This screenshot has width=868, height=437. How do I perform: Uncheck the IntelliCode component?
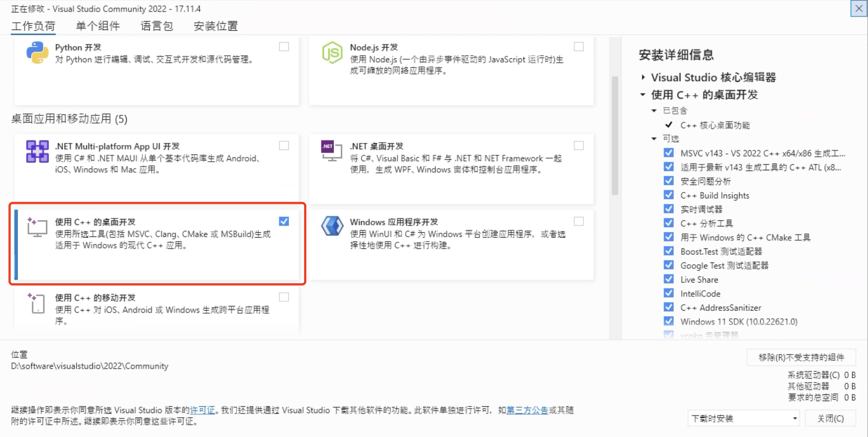click(668, 293)
